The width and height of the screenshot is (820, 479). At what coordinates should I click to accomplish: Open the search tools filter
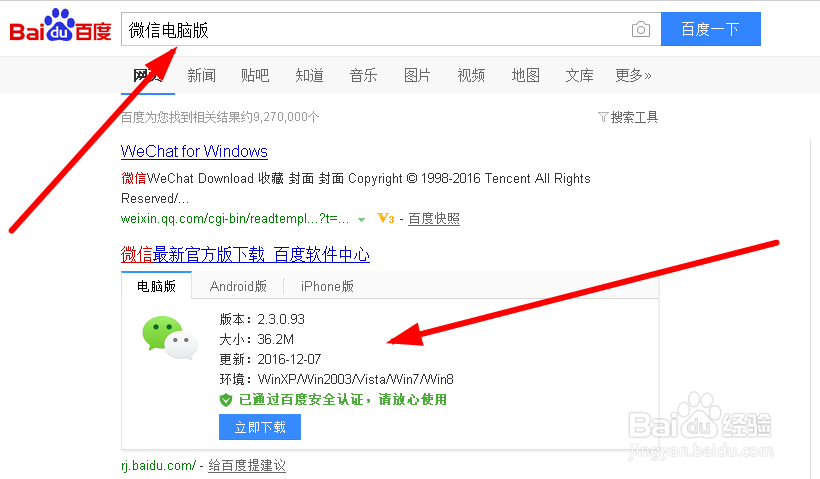[628, 117]
